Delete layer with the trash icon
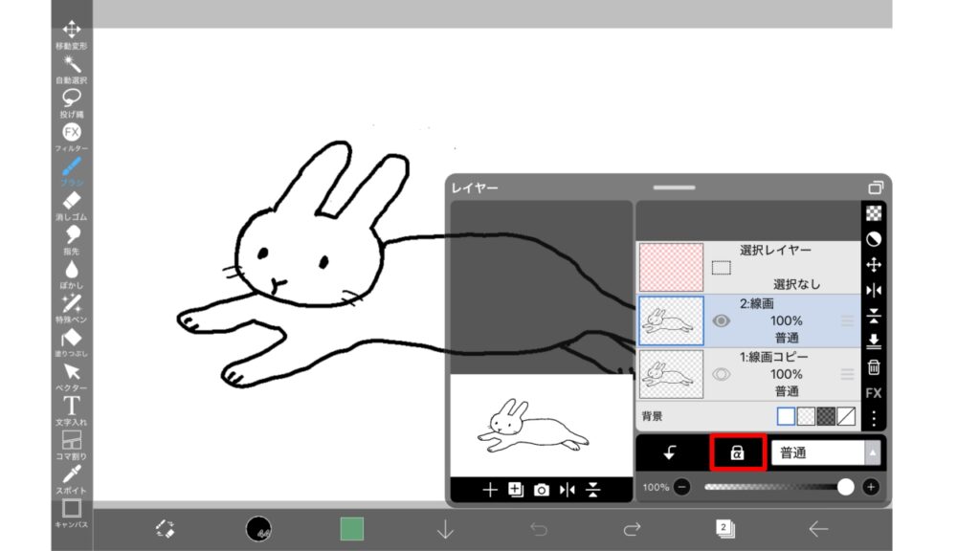This screenshot has width=980, height=551. tap(873, 367)
